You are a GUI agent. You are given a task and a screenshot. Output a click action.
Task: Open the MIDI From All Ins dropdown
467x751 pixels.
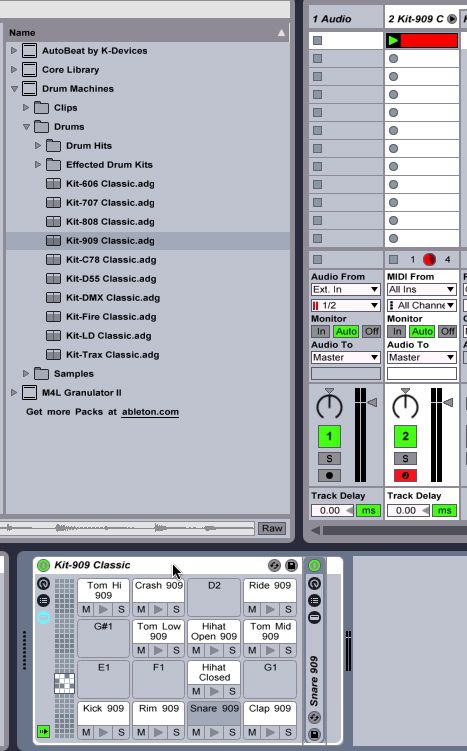pos(421,290)
